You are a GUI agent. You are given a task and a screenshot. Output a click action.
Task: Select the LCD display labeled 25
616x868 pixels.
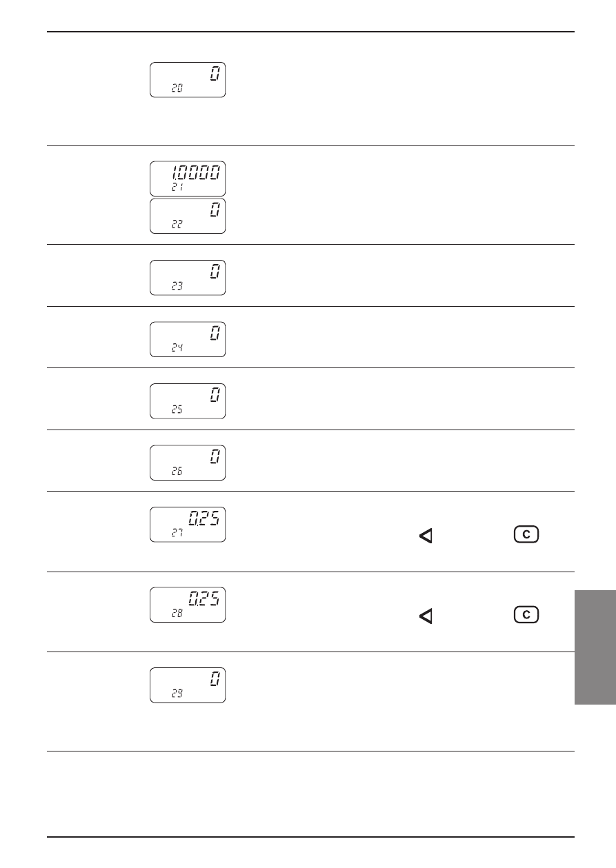pyautogui.click(x=188, y=401)
